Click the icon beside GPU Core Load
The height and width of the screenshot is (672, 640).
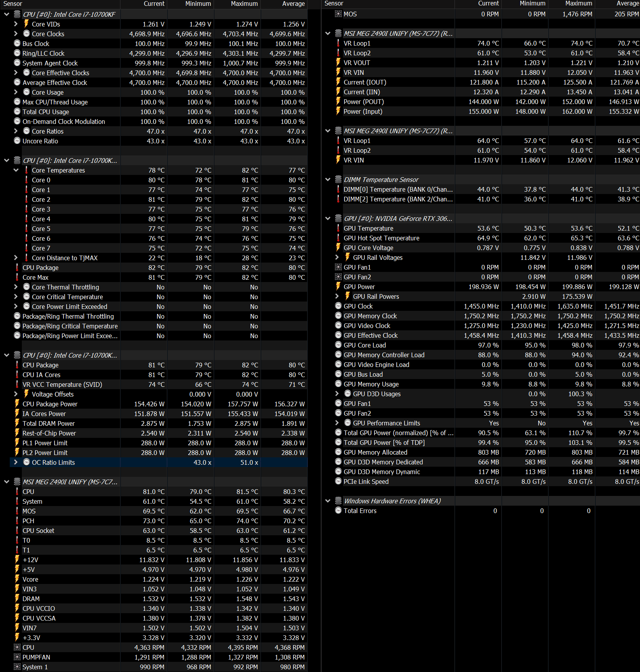338,345
